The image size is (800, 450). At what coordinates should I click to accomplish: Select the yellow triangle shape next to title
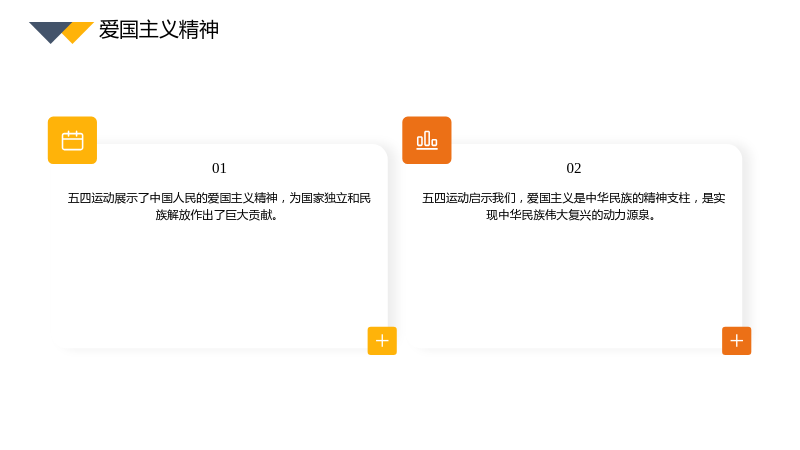click(79, 33)
